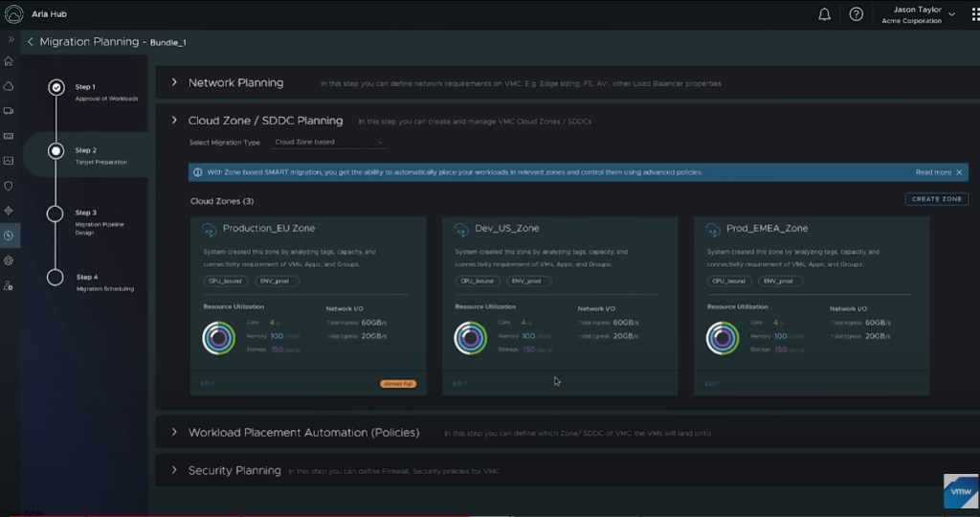Expand Workload Placement Automation (Policies)
980x517 pixels.
pyautogui.click(x=174, y=432)
